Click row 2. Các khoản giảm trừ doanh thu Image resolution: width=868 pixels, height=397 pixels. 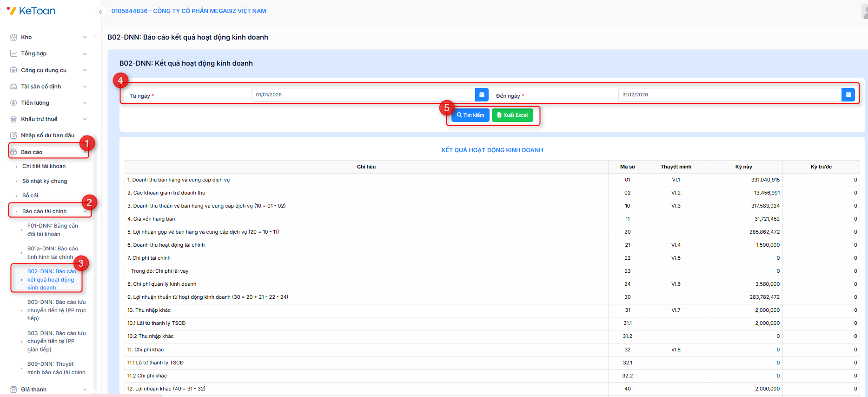[492, 193]
